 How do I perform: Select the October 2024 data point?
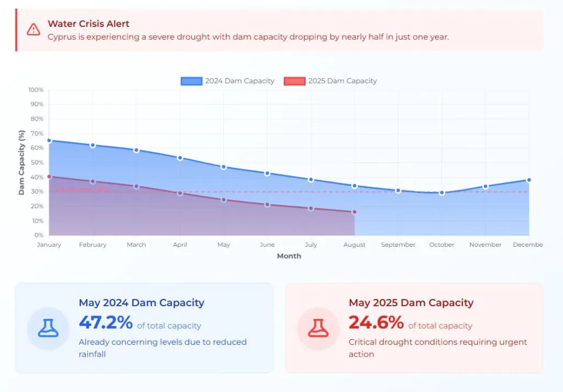tap(441, 192)
